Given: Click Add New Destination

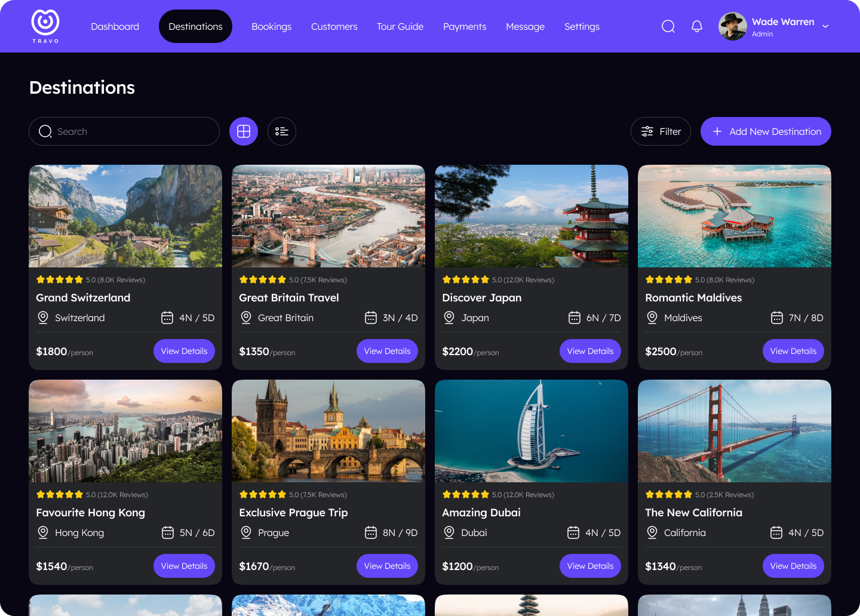Looking at the screenshot, I should 766,131.
